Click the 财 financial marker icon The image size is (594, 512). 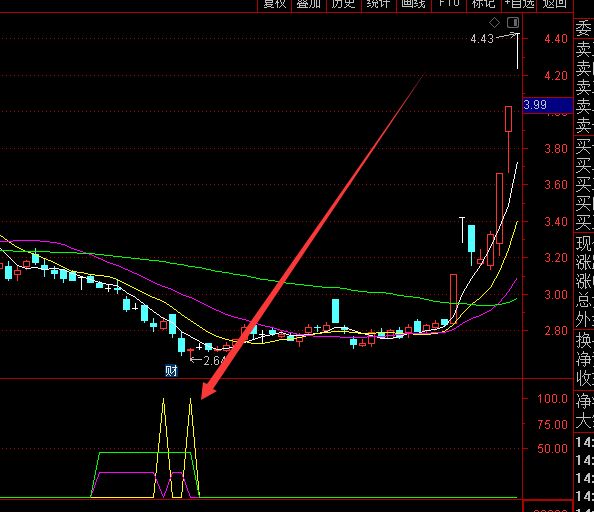point(171,370)
